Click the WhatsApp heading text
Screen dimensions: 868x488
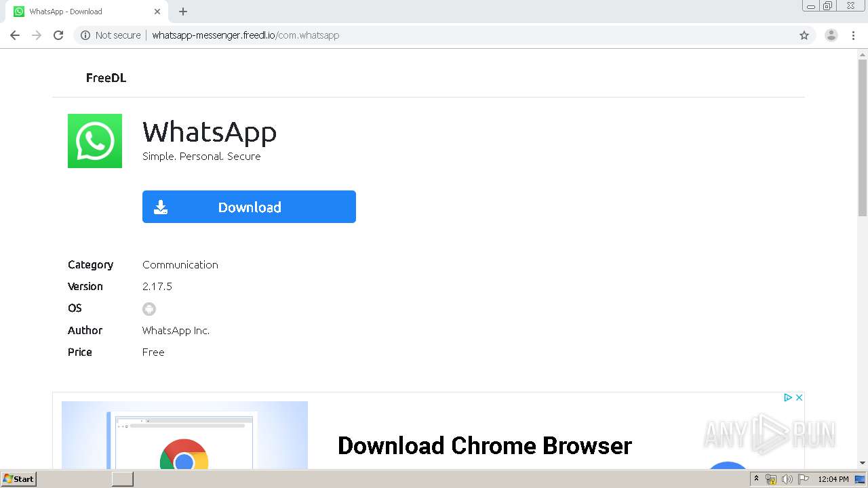(210, 131)
